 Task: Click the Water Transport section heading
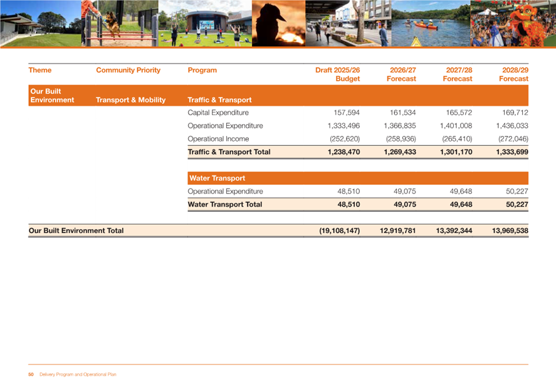pos(217,178)
